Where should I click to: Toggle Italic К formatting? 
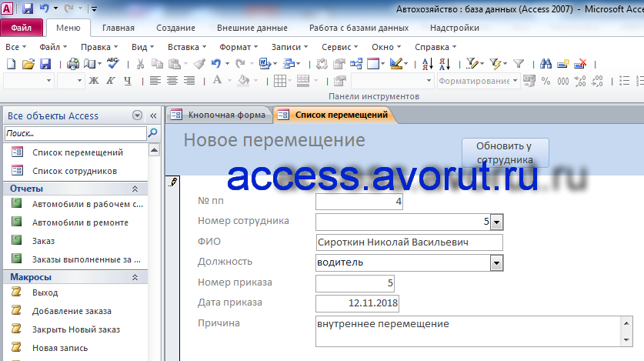point(111,81)
